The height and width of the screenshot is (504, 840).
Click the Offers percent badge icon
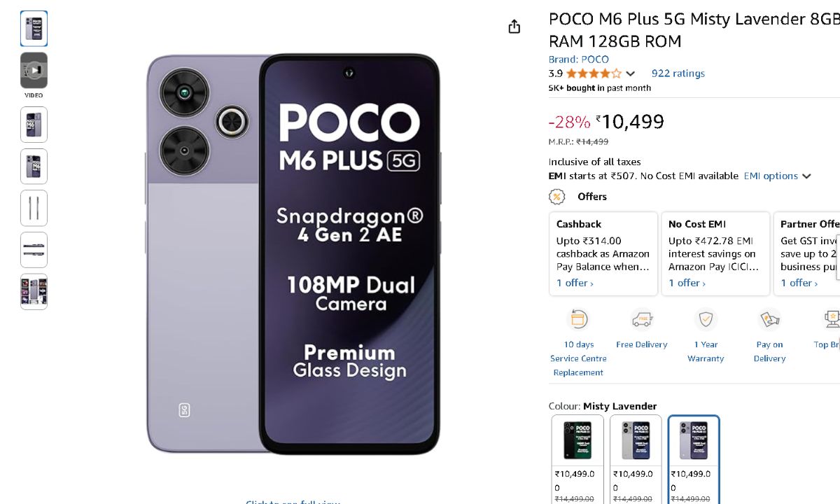click(557, 197)
